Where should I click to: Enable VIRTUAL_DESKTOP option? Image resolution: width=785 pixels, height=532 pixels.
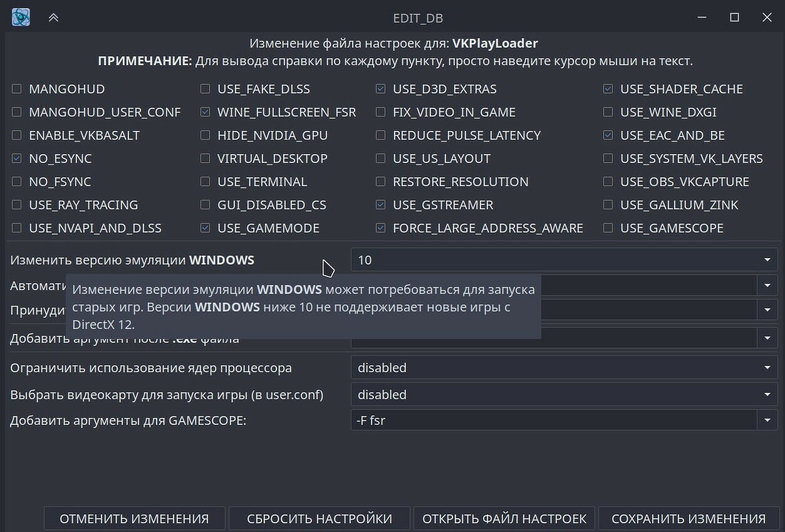tap(205, 159)
